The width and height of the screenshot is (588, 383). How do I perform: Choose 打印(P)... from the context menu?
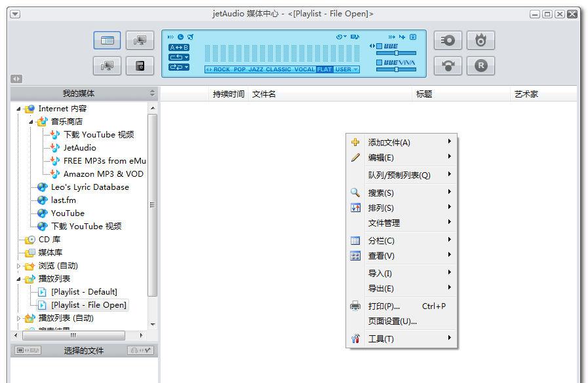pyautogui.click(x=401, y=306)
